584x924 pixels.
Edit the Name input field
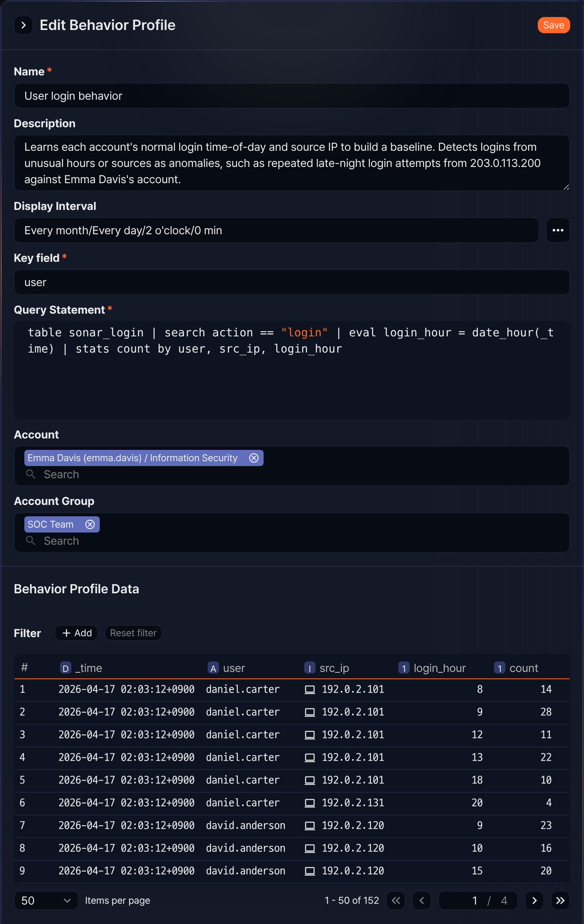[x=292, y=96]
